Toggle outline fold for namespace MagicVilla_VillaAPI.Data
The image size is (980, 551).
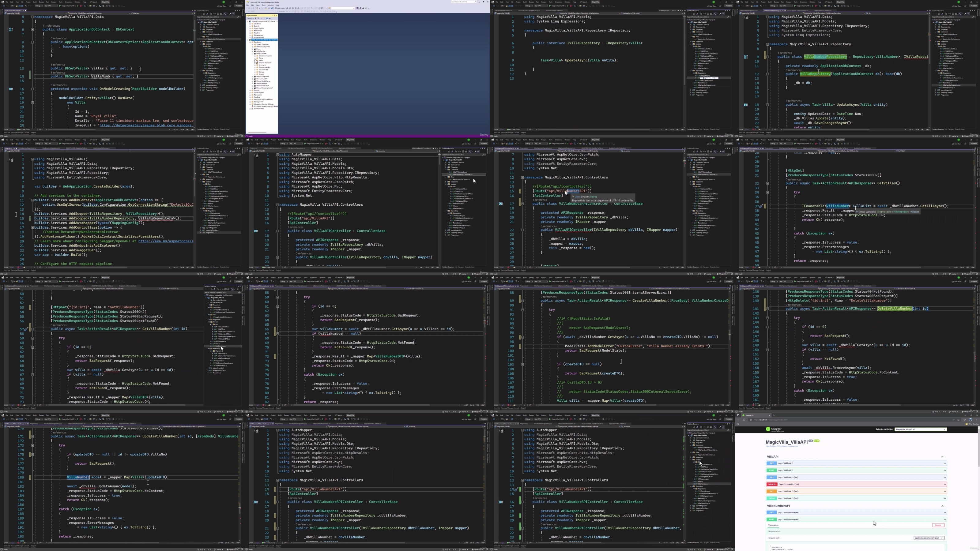pos(32,17)
